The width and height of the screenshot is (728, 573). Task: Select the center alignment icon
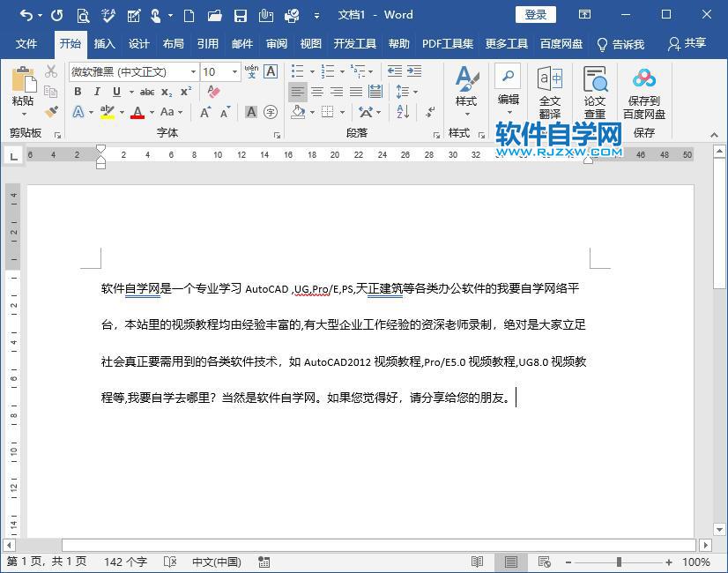click(316, 92)
